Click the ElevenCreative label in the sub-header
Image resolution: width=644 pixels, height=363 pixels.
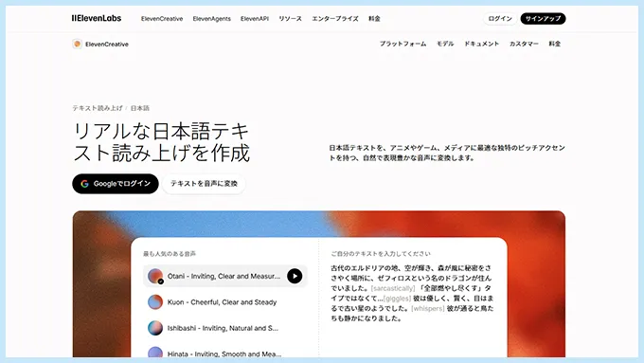[x=107, y=44]
